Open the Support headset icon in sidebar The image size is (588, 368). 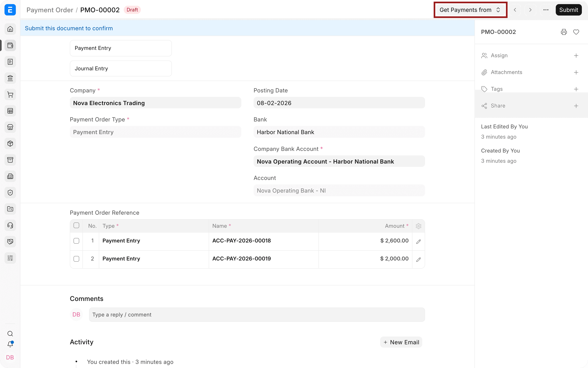coord(10,225)
